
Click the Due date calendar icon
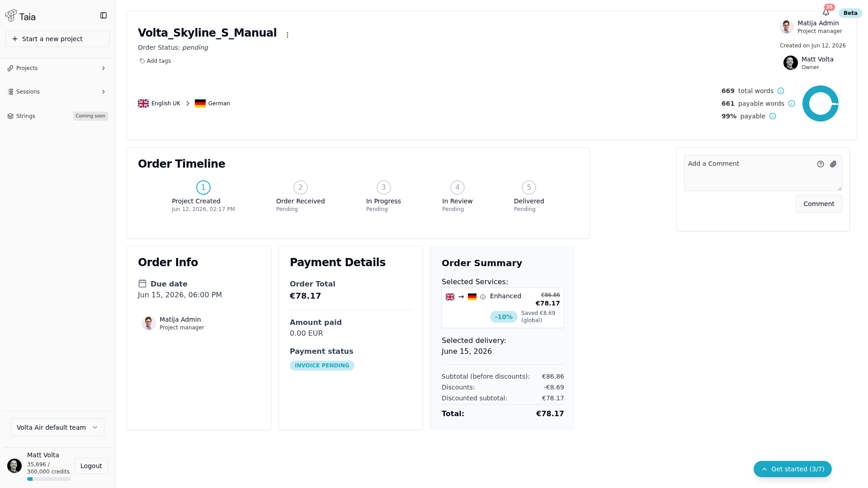[x=142, y=283]
